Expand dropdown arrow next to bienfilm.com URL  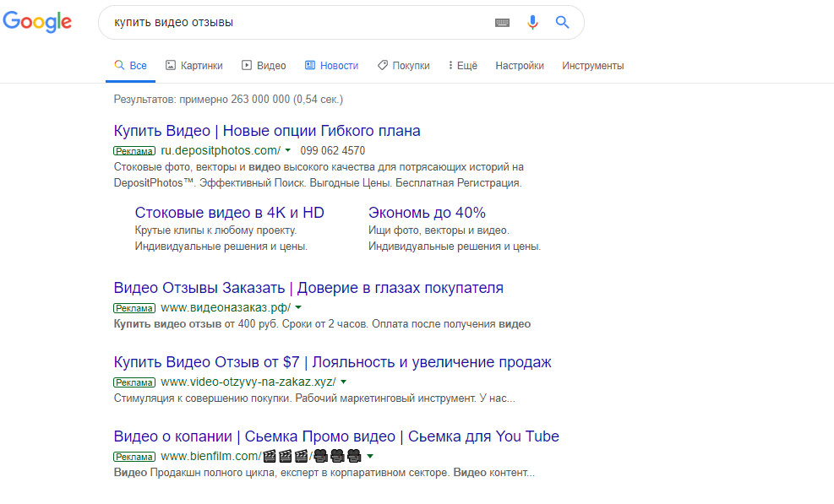pyautogui.click(x=370, y=456)
